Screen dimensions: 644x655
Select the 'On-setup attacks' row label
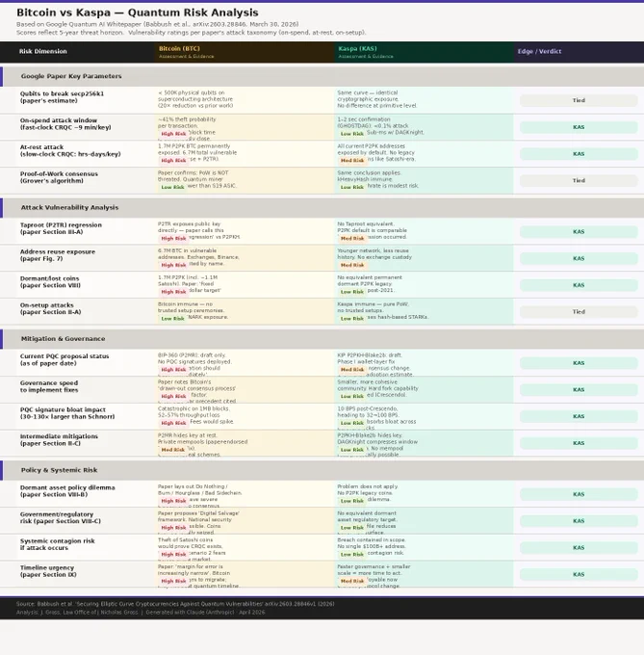click(x=50, y=308)
